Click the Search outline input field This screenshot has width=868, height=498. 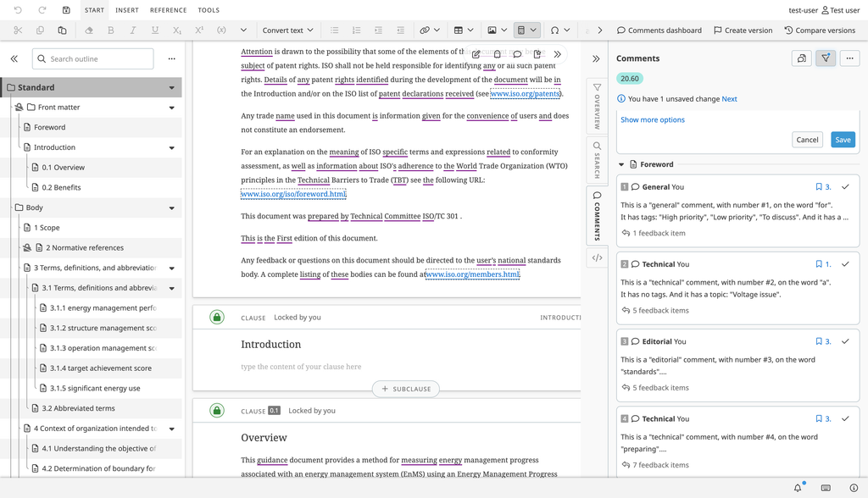tap(93, 58)
